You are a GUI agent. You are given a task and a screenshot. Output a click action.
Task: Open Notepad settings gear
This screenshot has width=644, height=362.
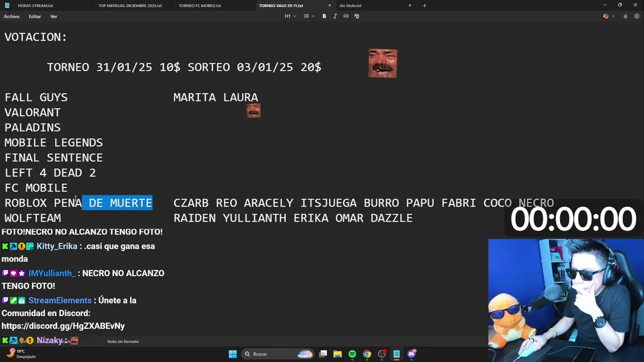[x=637, y=16]
